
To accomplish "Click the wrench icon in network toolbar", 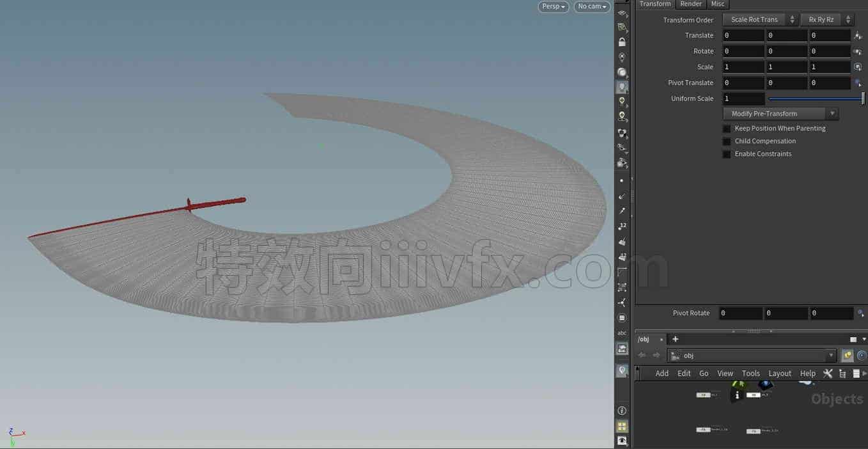I will pos(828,374).
